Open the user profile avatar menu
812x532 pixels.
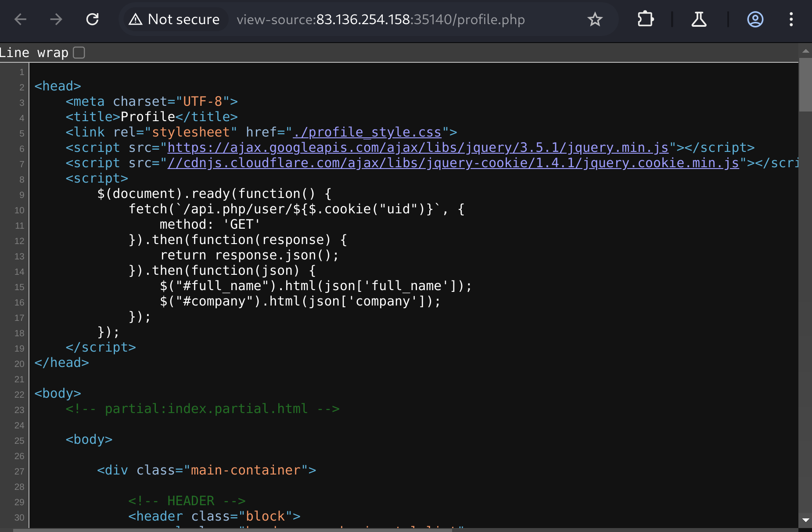(x=755, y=19)
